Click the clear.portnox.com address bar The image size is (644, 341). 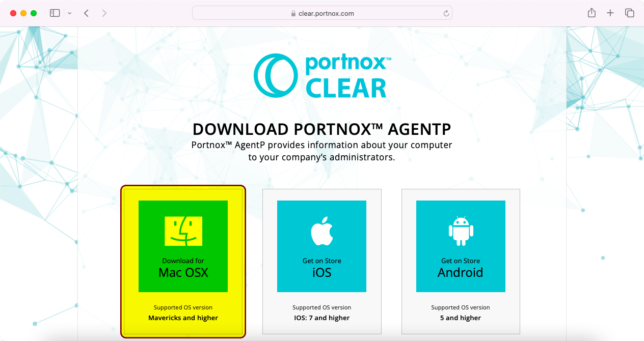tap(322, 13)
